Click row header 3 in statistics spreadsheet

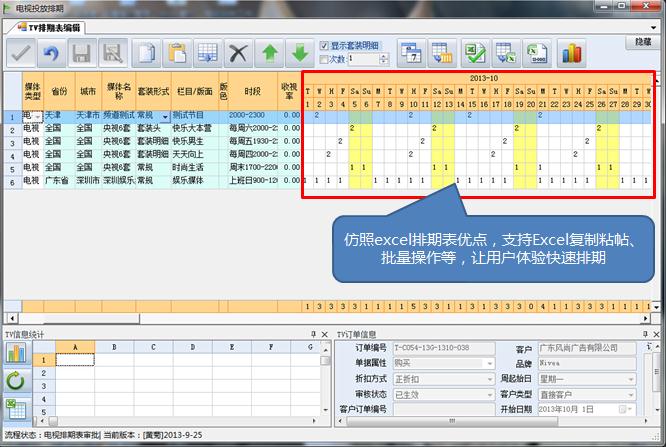[x=44, y=386]
